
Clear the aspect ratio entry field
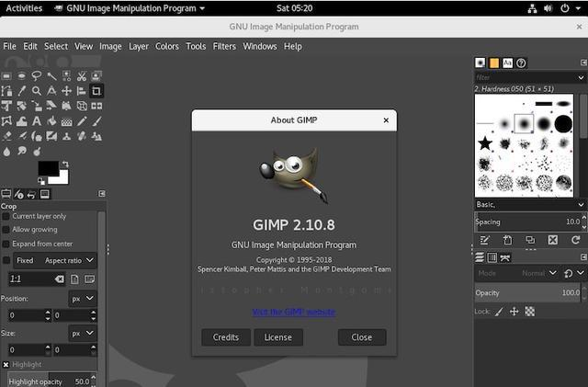coord(59,279)
